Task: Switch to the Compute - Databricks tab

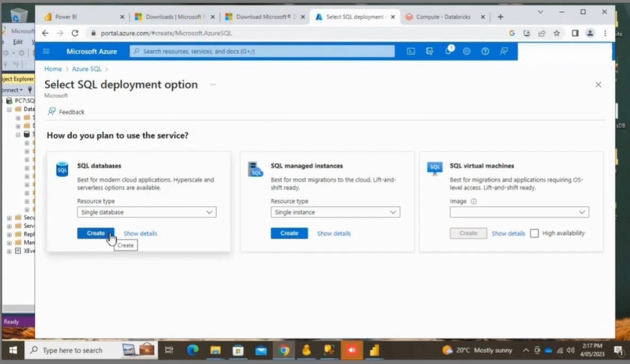Action: tap(445, 17)
